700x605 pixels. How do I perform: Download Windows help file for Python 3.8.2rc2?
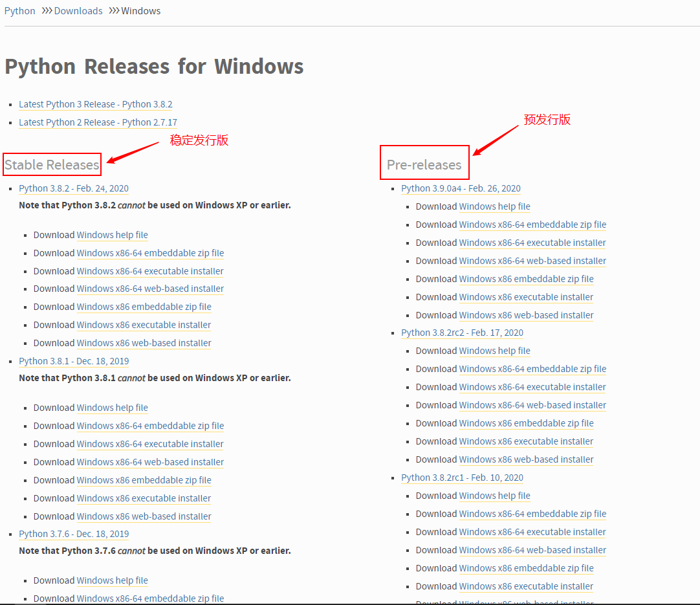[x=495, y=351]
